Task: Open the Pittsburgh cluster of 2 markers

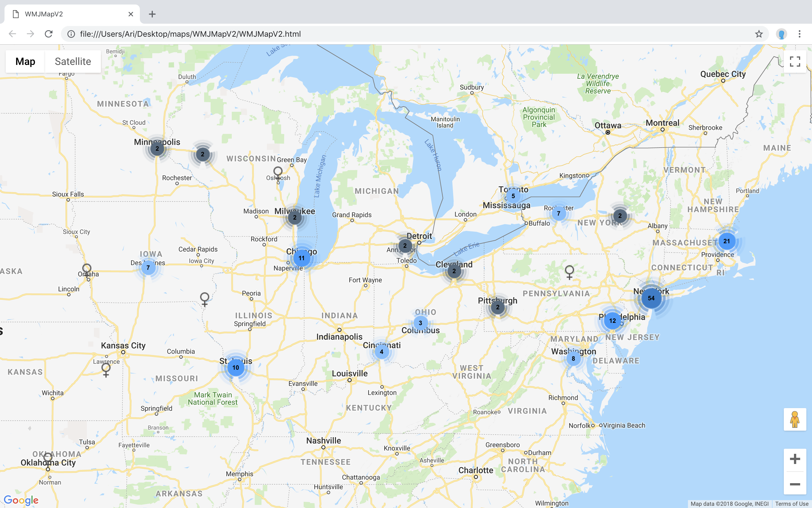Action: coord(498,307)
